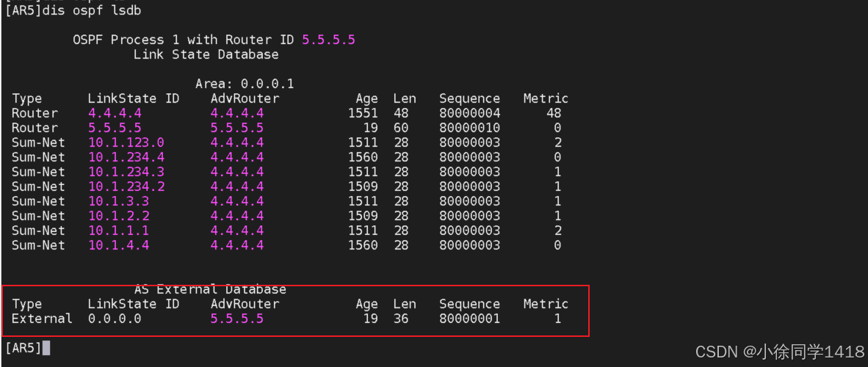Click the Sum-Net entry 10.1.234.3
The image size is (868, 367).
click(126, 172)
